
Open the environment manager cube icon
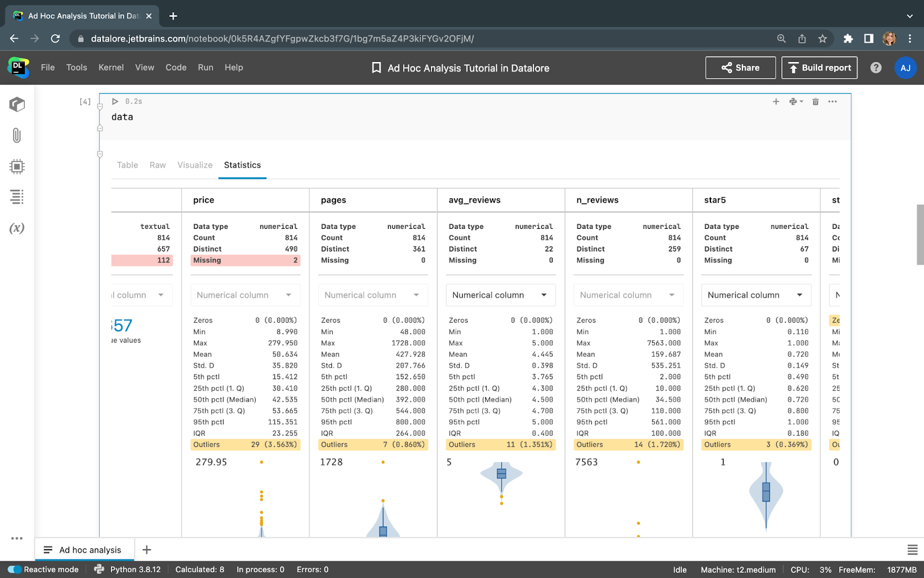[17, 105]
